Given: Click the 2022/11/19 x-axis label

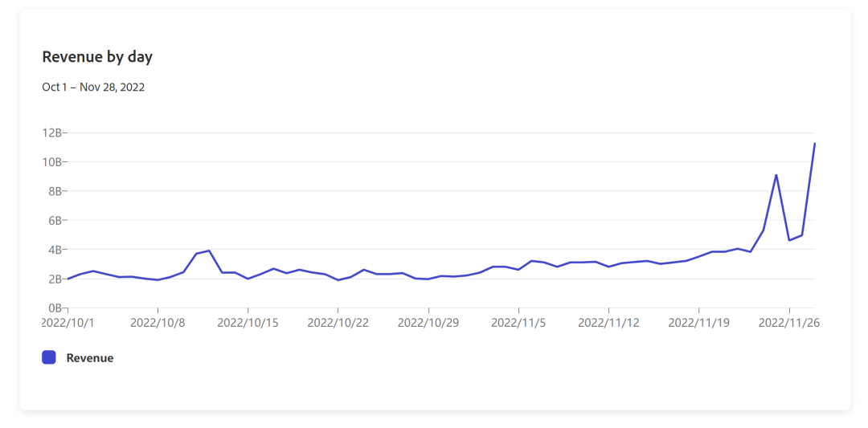Looking at the screenshot, I should coord(699,323).
